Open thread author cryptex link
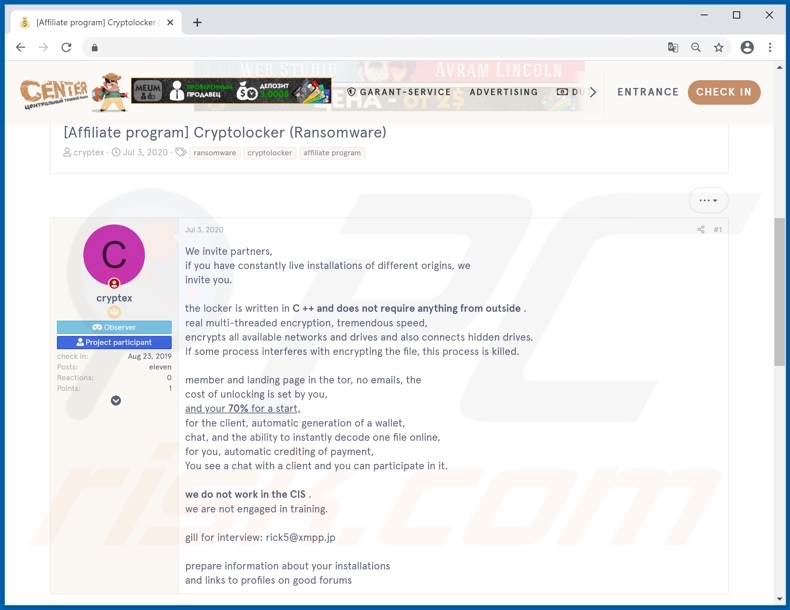Image resolution: width=790 pixels, height=610 pixels. pyautogui.click(x=89, y=152)
